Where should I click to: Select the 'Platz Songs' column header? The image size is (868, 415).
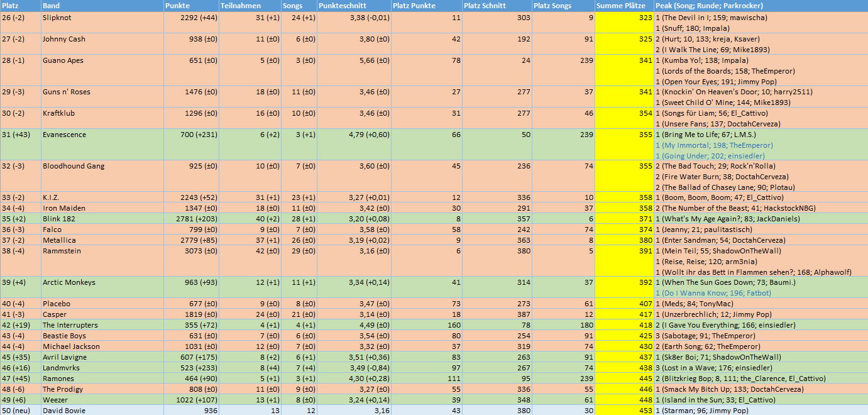[563, 6]
